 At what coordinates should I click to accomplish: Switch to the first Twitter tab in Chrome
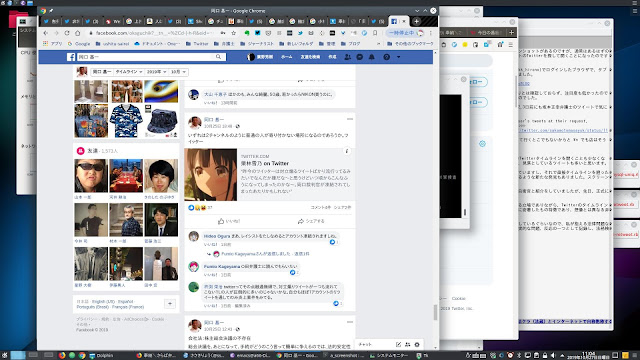51,21
